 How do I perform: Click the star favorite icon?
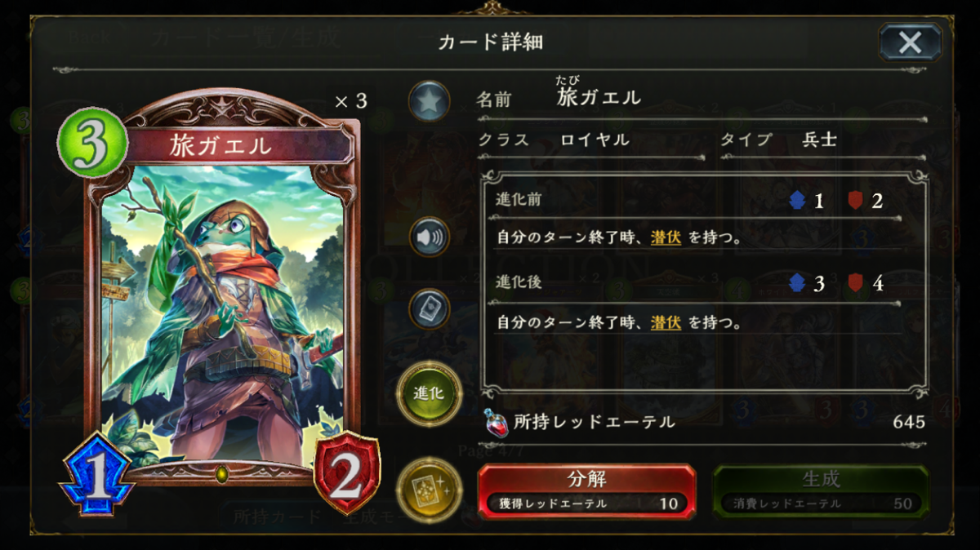pyautogui.click(x=429, y=102)
